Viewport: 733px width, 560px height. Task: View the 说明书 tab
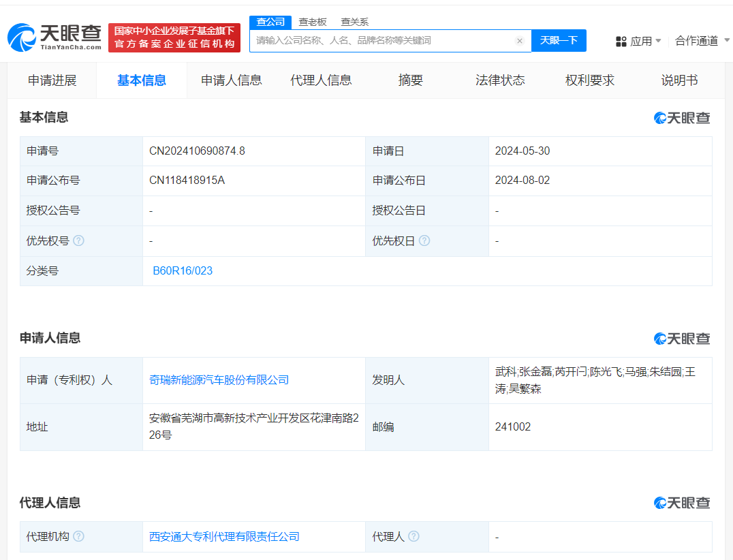(x=679, y=80)
